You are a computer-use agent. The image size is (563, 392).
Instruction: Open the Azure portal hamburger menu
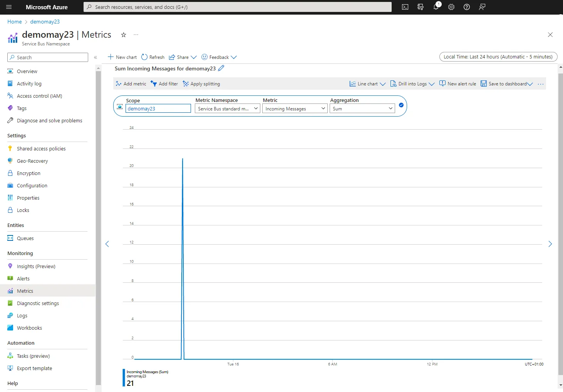point(9,7)
